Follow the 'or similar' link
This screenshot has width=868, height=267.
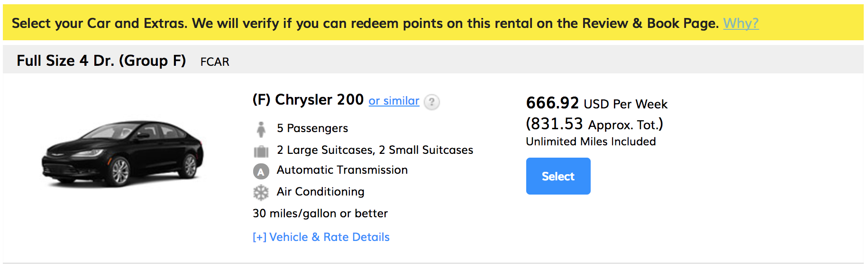pyautogui.click(x=393, y=101)
